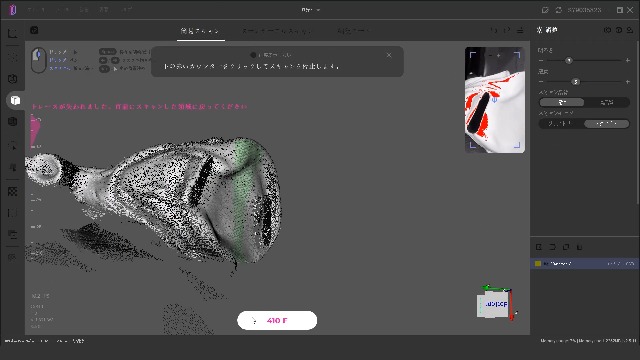Click the yellow color swatch of model row
This screenshot has height=360, width=640.
(538, 264)
